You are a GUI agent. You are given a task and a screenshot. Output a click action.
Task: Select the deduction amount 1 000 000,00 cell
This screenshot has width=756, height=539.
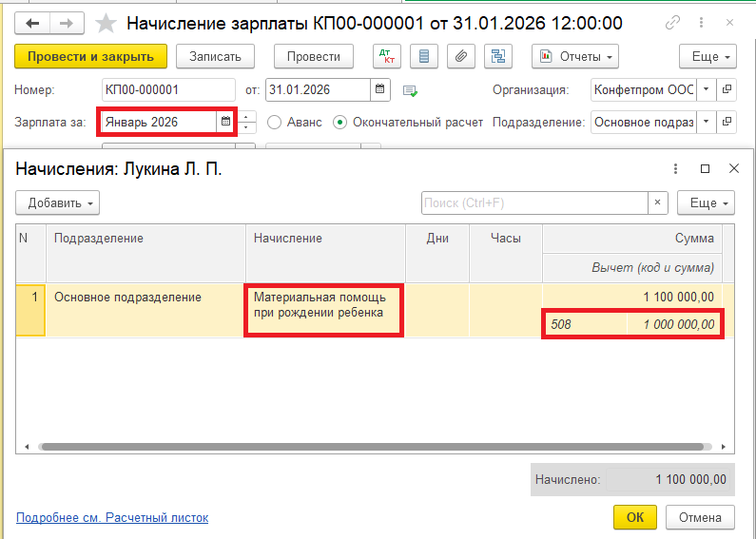(x=674, y=324)
